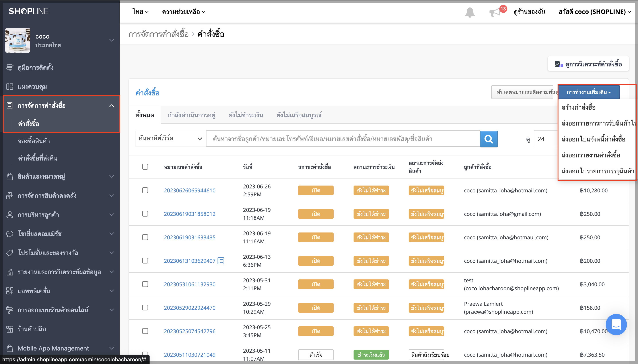Click the retail store icon
This screenshot has width=638, height=364.
click(10, 329)
